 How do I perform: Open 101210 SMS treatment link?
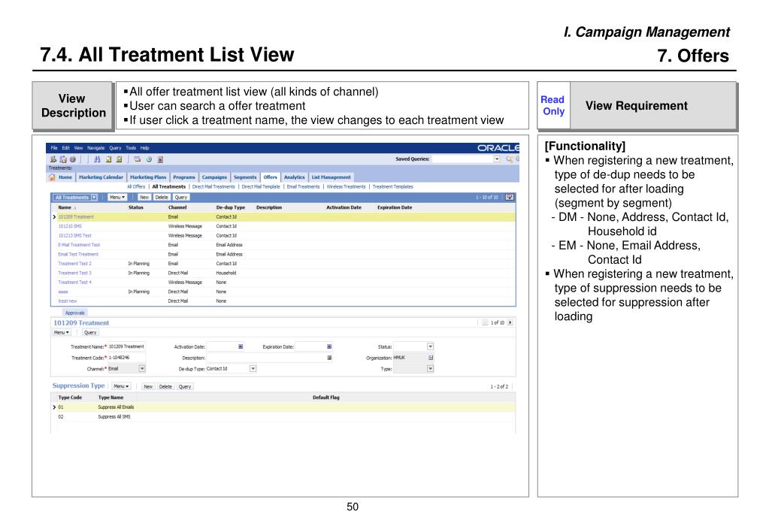click(70, 226)
